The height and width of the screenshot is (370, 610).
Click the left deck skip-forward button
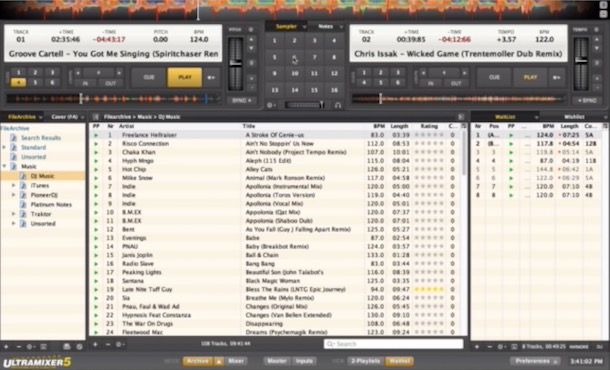pos(211,77)
